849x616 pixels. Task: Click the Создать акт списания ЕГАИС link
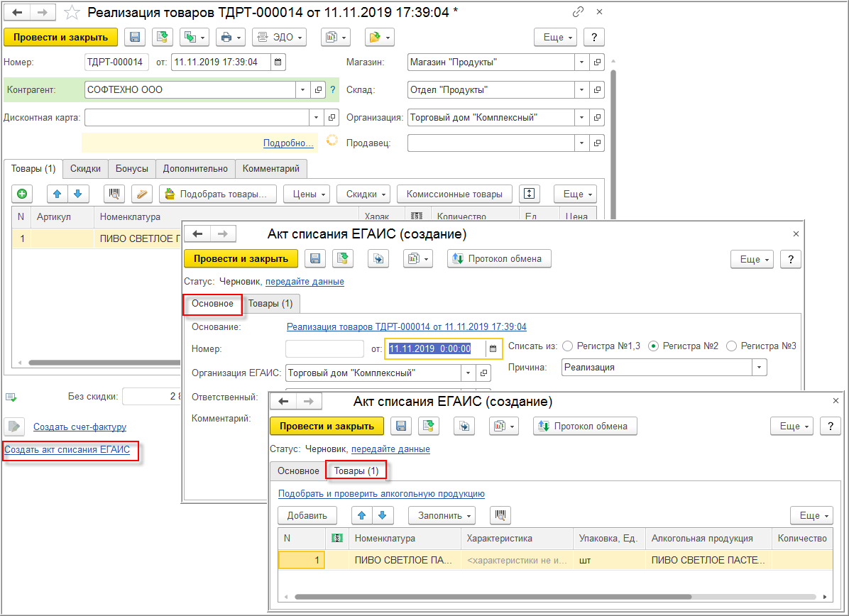67,449
